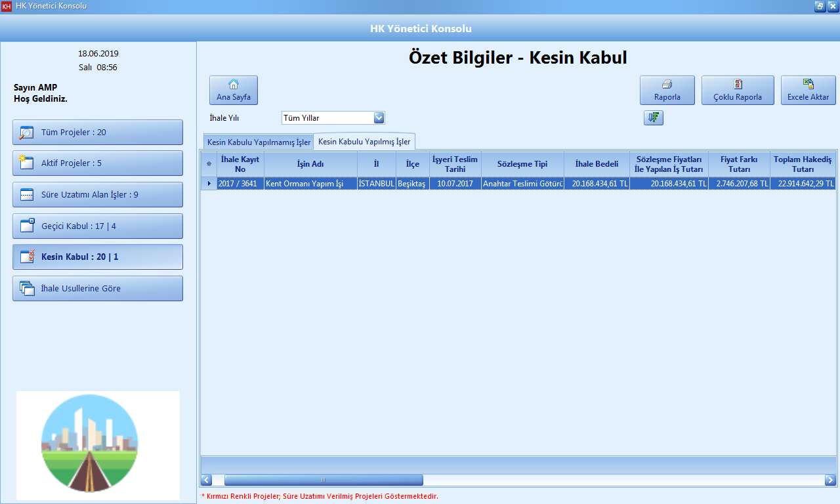The width and height of the screenshot is (840, 504).
Task: Click the Ana Sayfa home icon
Action: 233,84
